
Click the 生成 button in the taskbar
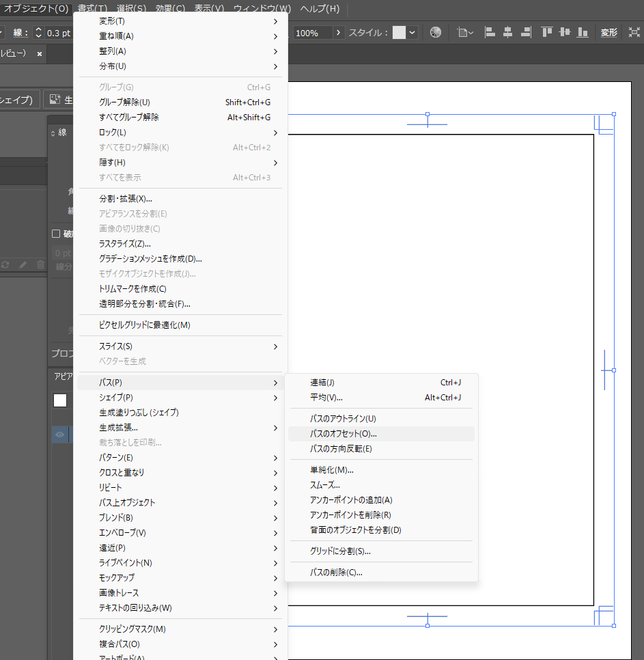pyautogui.click(x=60, y=100)
